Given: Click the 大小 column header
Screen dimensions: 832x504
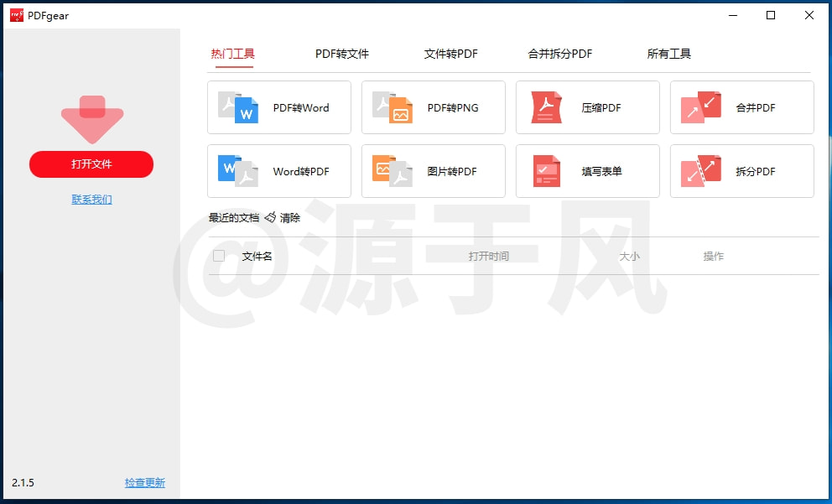Looking at the screenshot, I should tap(629, 257).
